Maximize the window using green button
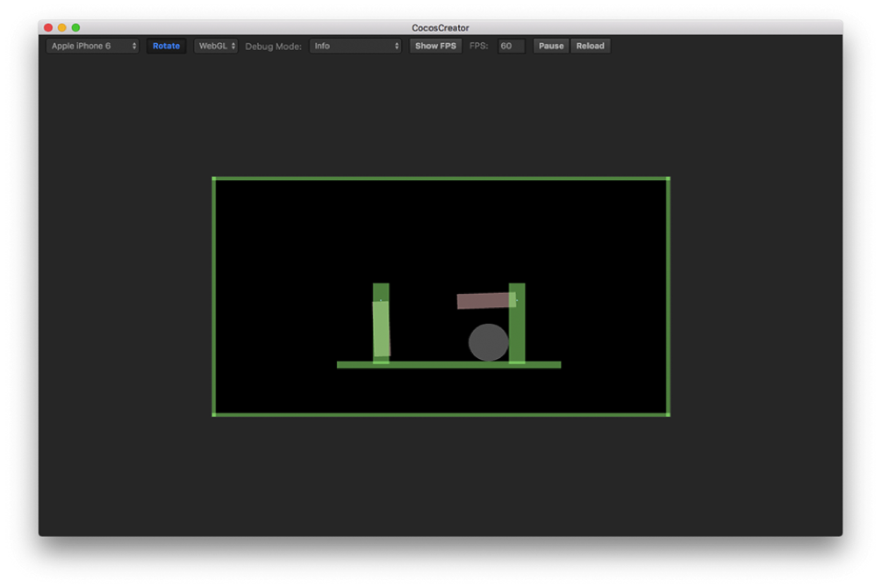This screenshot has width=882, height=588. (x=76, y=27)
